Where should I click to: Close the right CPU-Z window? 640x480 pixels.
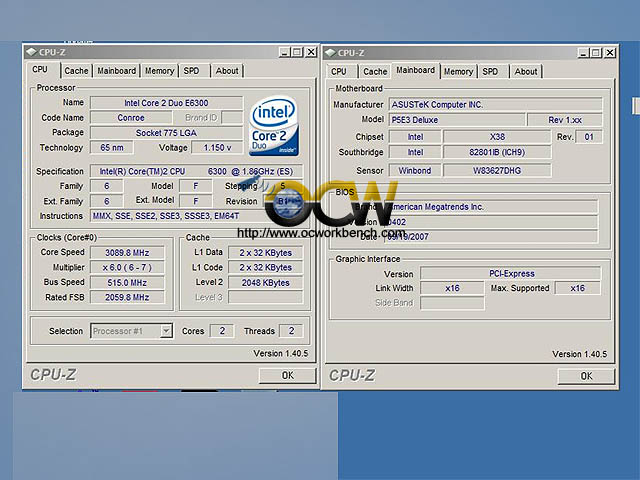pos(610,53)
